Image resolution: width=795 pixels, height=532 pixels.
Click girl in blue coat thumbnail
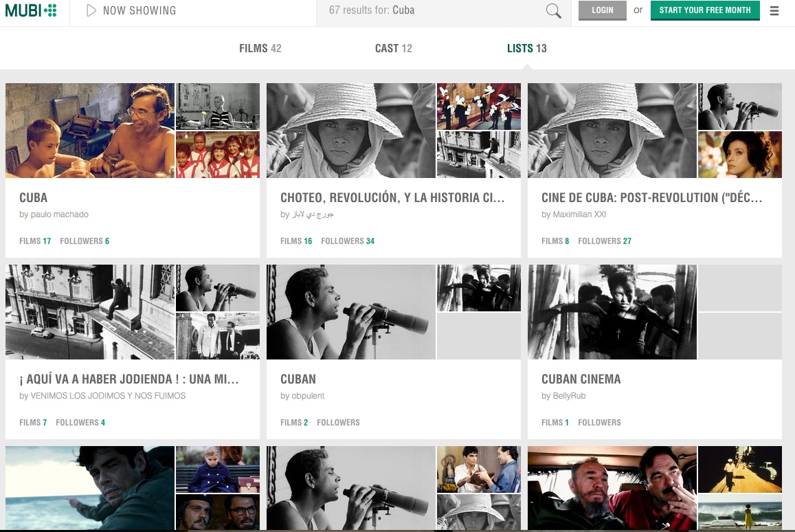click(x=218, y=469)
